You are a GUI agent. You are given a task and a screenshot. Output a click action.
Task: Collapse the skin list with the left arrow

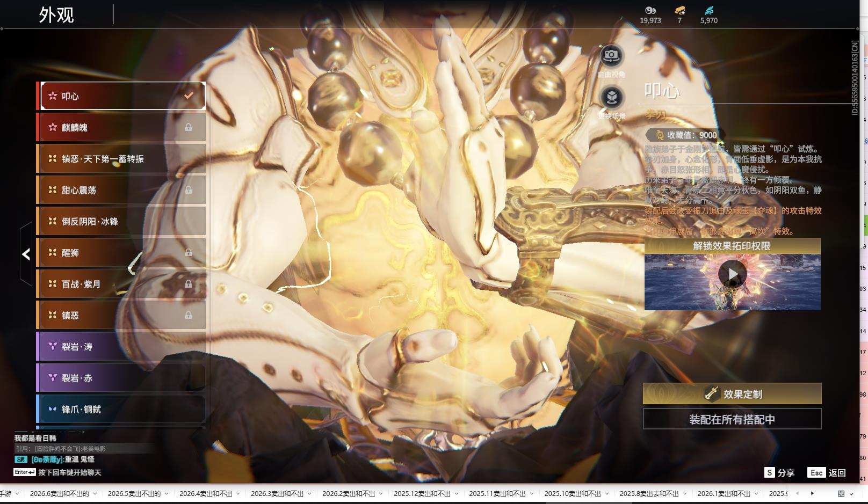coord(26,254)
